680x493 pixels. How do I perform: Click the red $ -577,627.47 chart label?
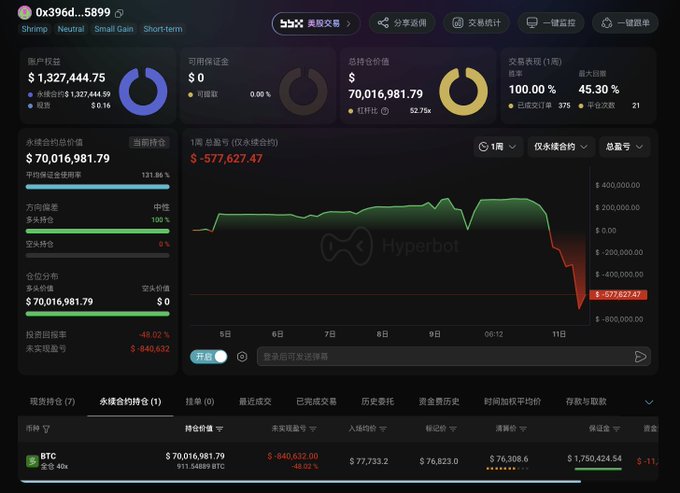tap(618, 295)
